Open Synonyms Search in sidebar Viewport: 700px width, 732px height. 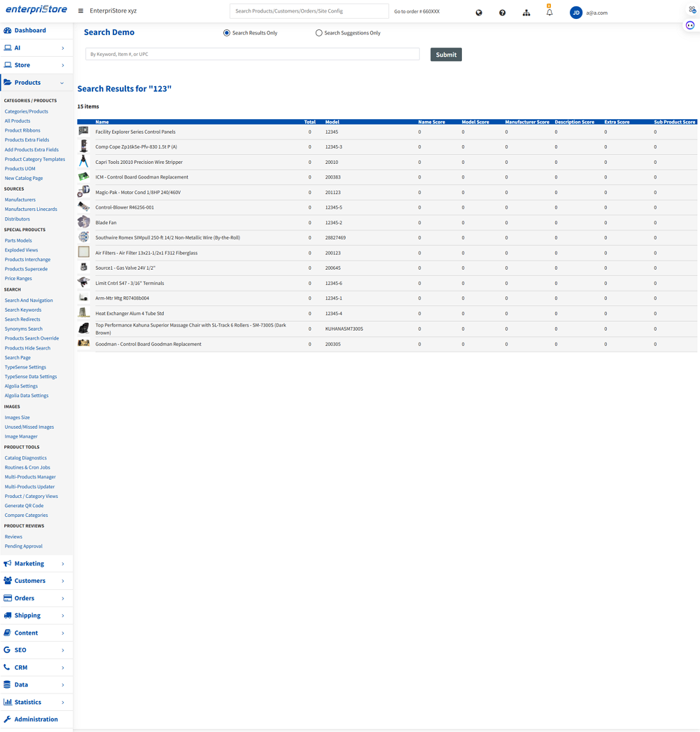click(x=24, y=329)
